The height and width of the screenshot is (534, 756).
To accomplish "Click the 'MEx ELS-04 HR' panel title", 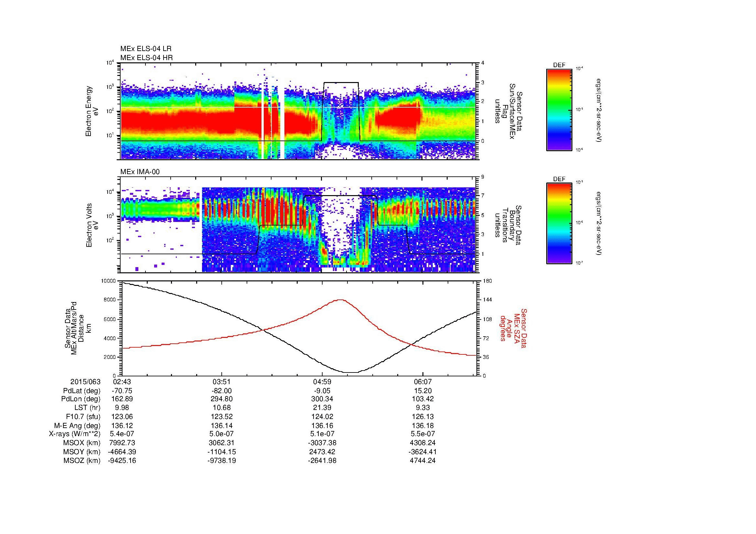I will (x=146, y=58).
